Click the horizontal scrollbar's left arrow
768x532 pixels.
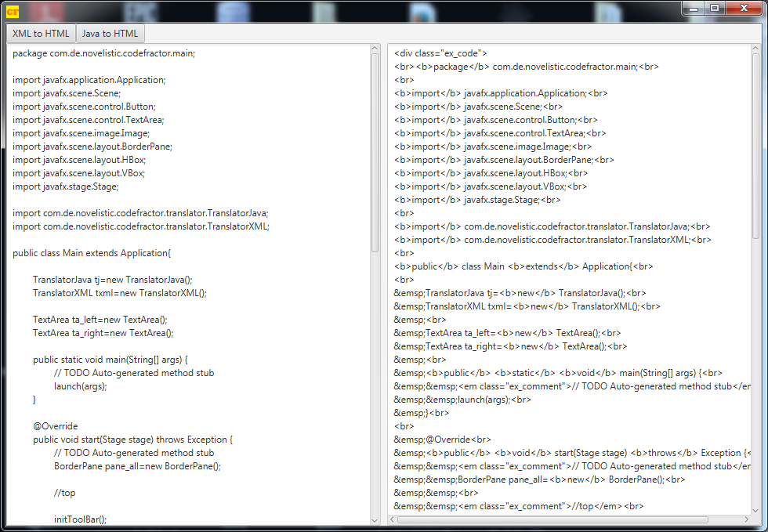coord(393,519)
